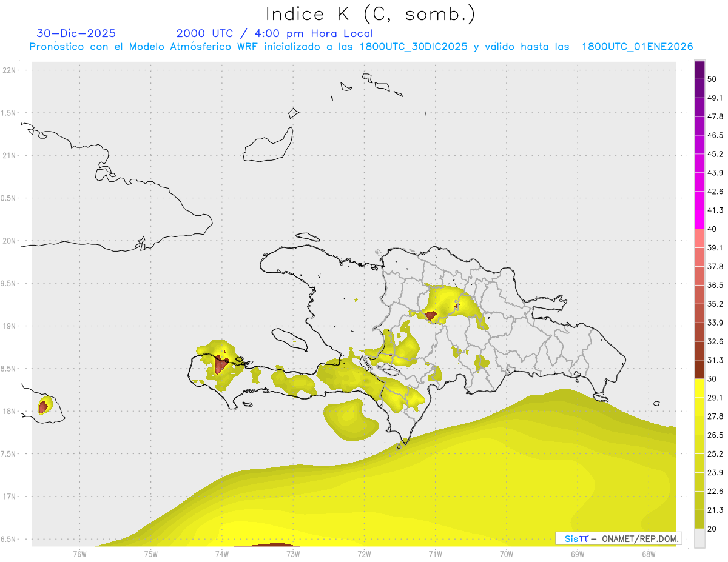The height and width of the screenshot is (562, 728).
Task: Click the 31.3 color scale label
Action: (x=715, y=360)
